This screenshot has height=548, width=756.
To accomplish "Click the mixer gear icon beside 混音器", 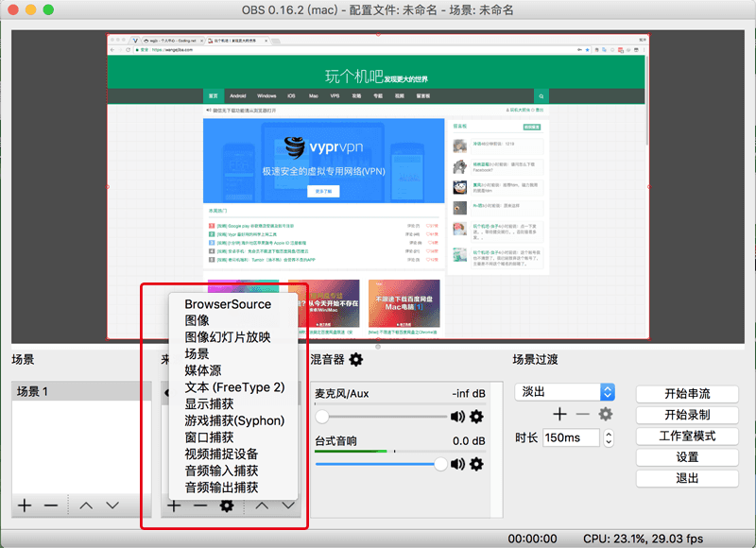I will 356,359.
